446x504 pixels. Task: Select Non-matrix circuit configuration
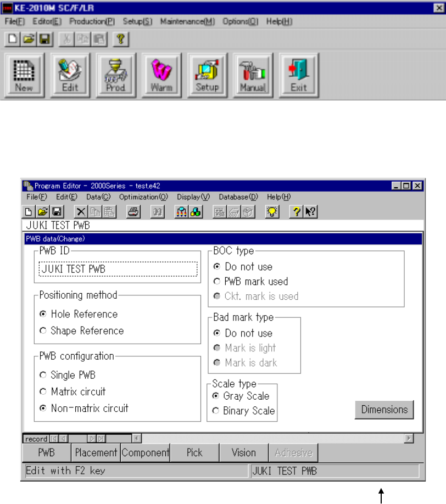[x=84, y=408]
